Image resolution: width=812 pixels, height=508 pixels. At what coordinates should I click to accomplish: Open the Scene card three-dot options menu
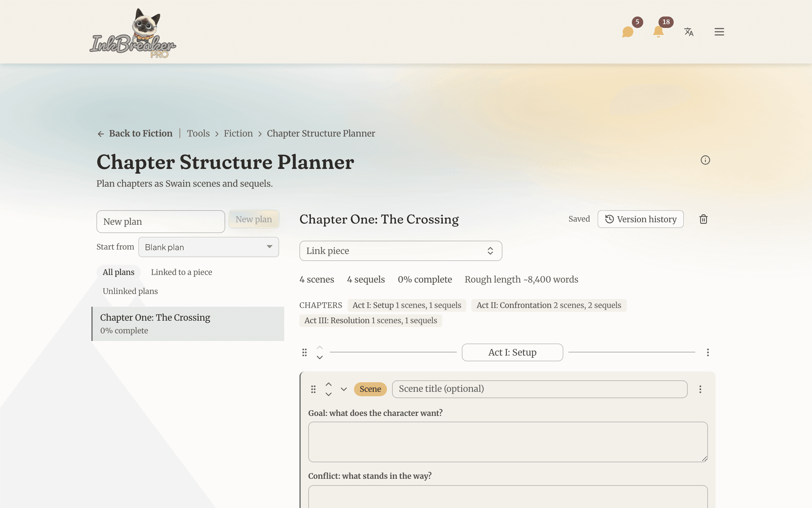click(700, 389)
